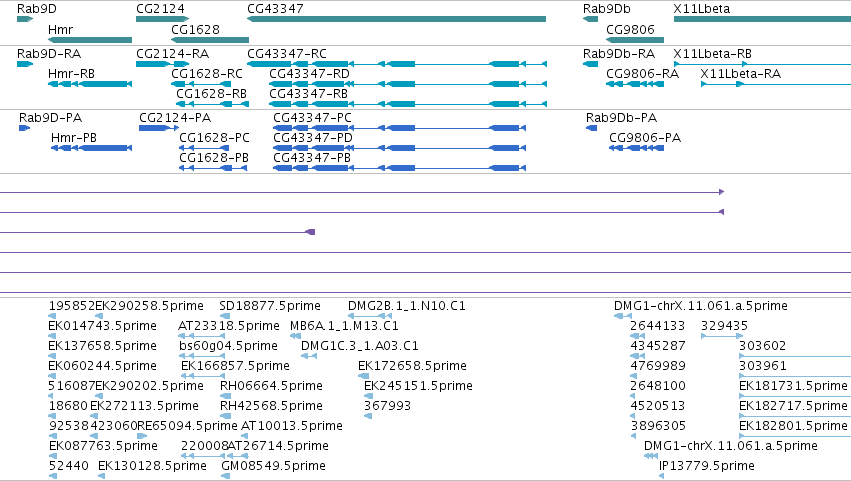Screen dimensions: 851x481
Task: Open the CG43347-RB transcript label
Action: 308,94
